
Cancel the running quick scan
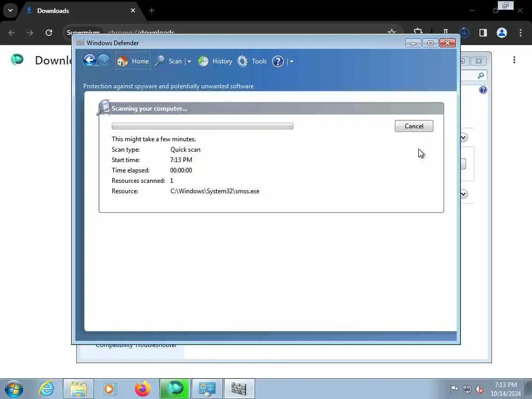414,126
